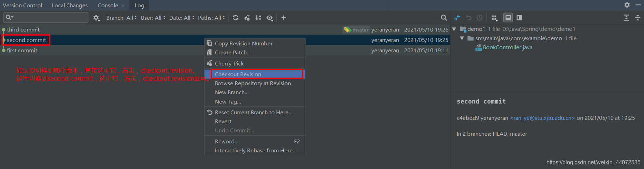Collapse the demo1 tree node
Viewport: 644px width, 169px height.
coord(454,29)
